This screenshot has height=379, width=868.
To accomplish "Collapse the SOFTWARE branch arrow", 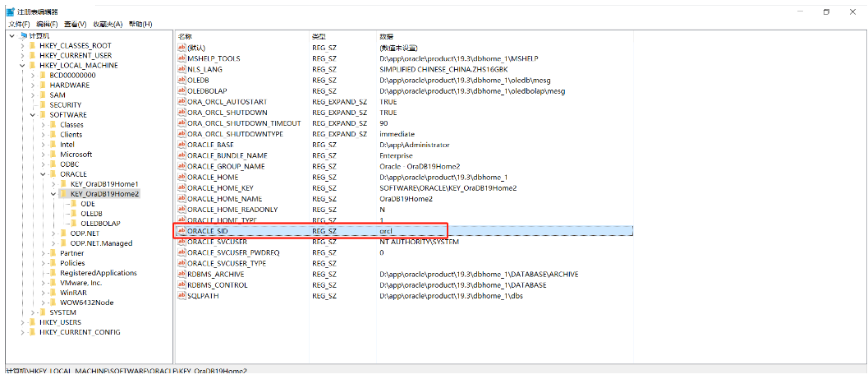I will click(33, 115).
